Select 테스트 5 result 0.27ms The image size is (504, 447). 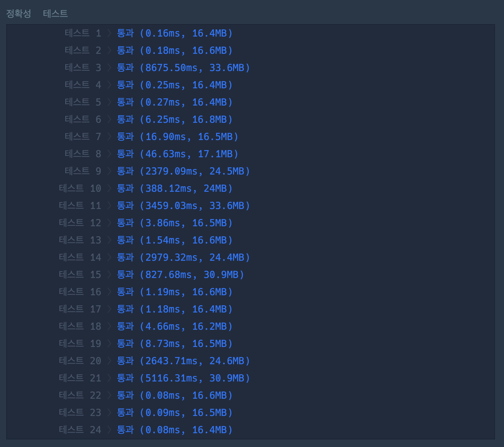(175, 102)
